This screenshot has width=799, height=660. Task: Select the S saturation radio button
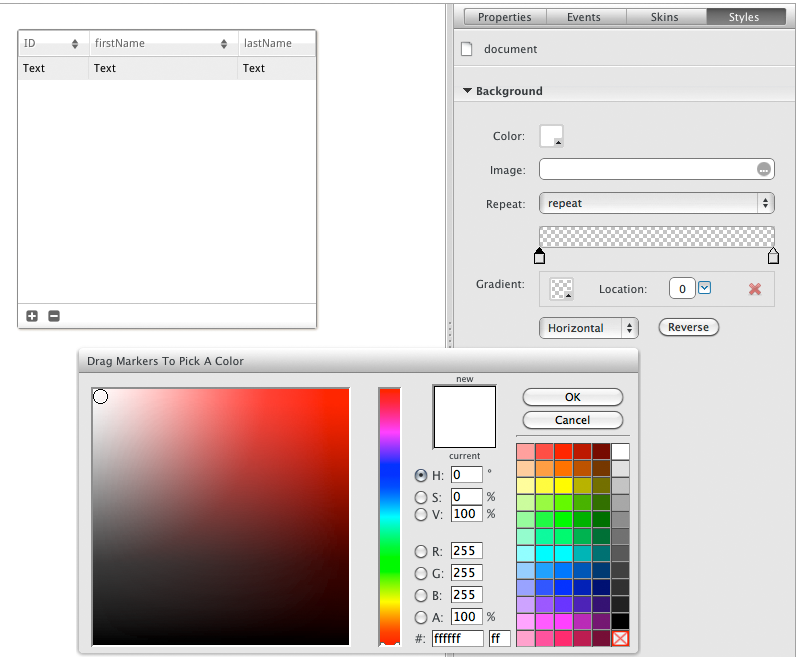coord(421,497)
